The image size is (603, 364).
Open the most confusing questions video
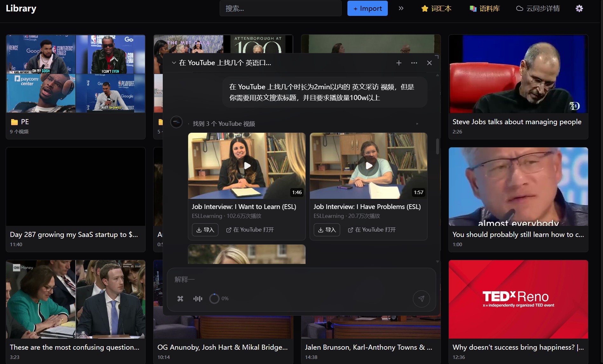(x=76, y=312)
